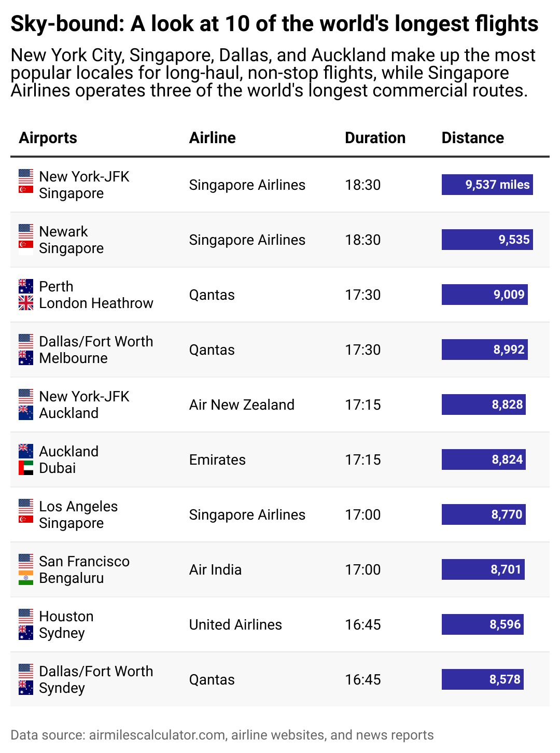Click the Airline column header
Screen dimensions: 560x753
click(x=212, y=138)
